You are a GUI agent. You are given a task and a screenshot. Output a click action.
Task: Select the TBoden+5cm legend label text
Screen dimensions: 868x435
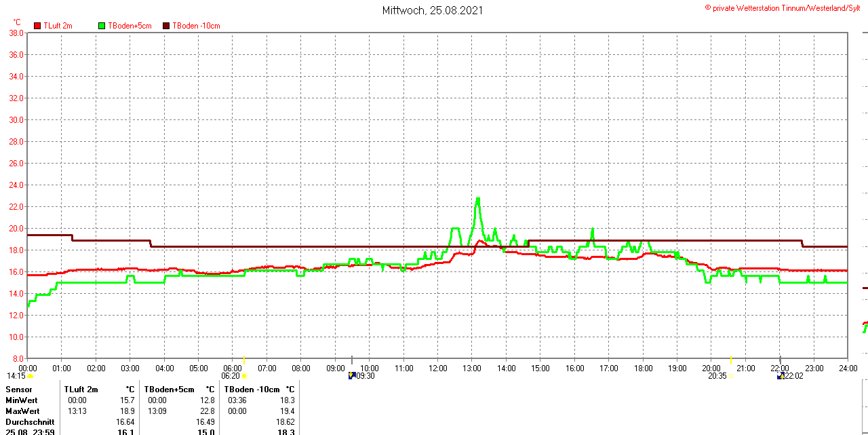point(131,26)
